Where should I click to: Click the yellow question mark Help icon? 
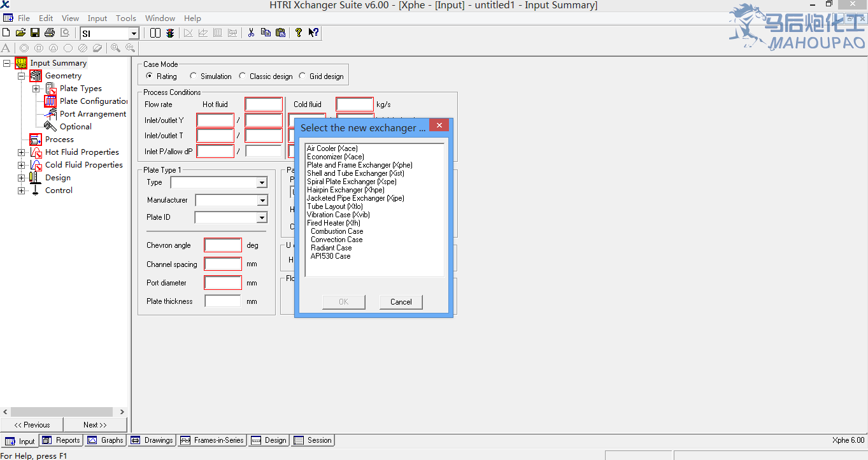point(298,32)
